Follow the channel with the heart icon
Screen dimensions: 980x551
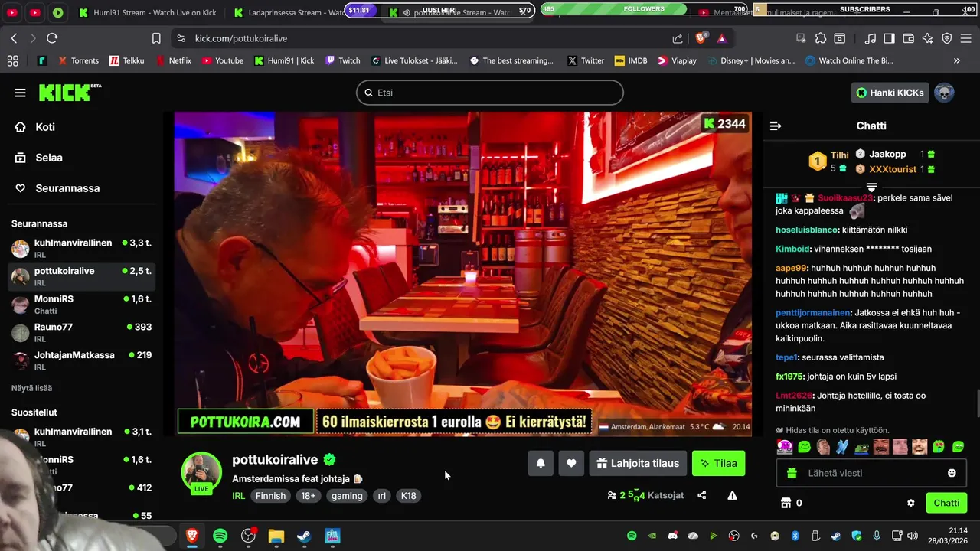click(x=571, y=463)
